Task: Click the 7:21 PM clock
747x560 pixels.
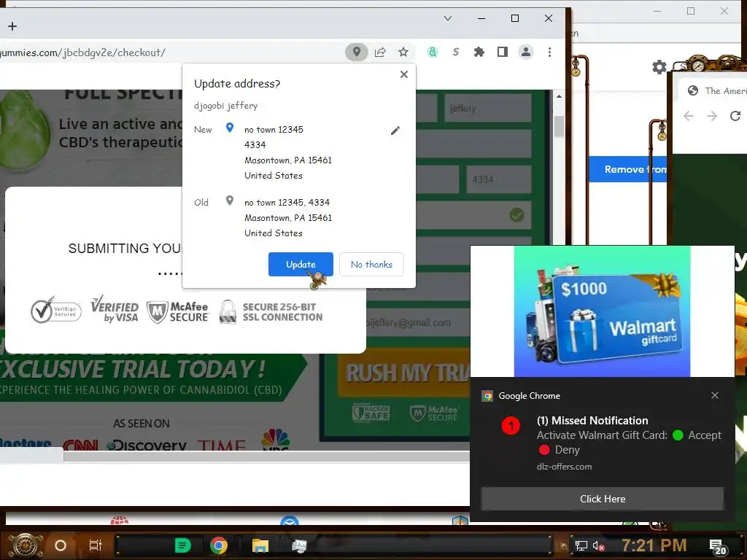Action: 654,545
